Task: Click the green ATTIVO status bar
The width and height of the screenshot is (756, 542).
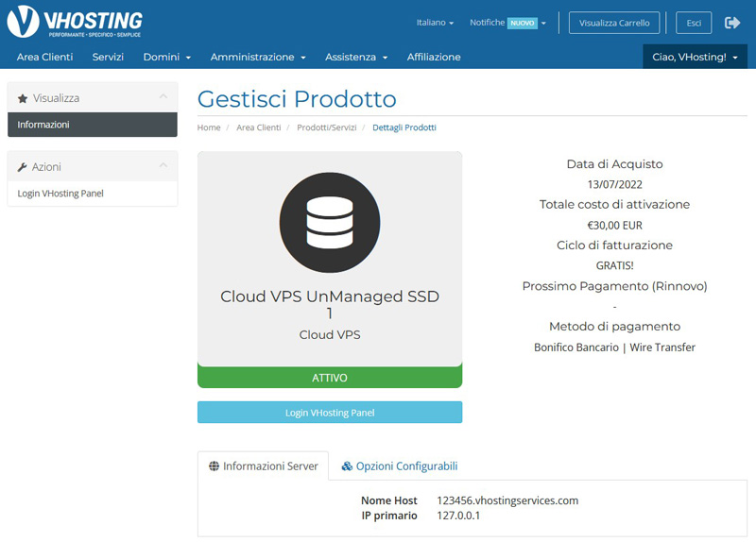Action: click(330, 378)
